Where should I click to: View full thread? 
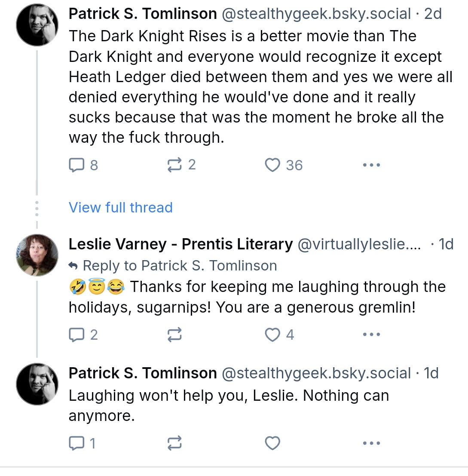coord(120,208)
